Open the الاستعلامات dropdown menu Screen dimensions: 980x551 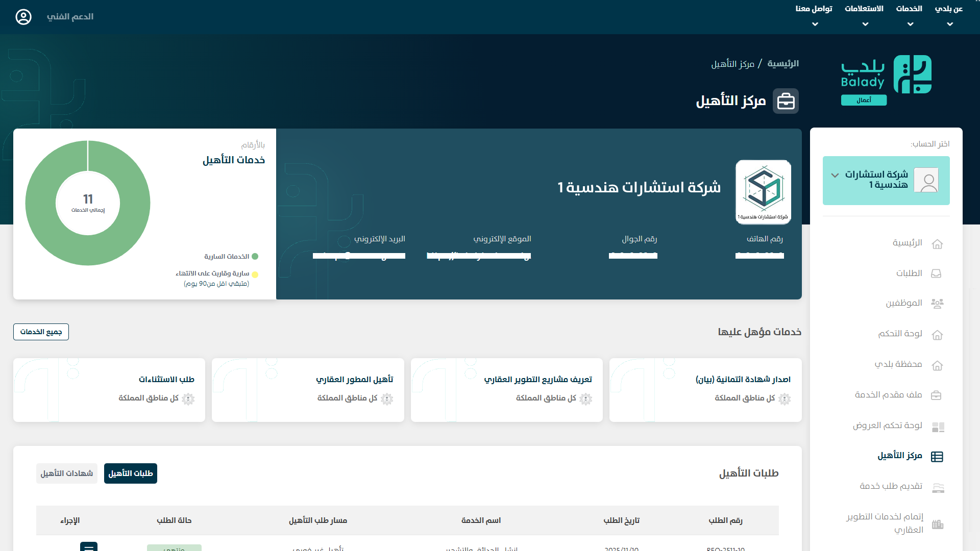(x=864, y=16)
